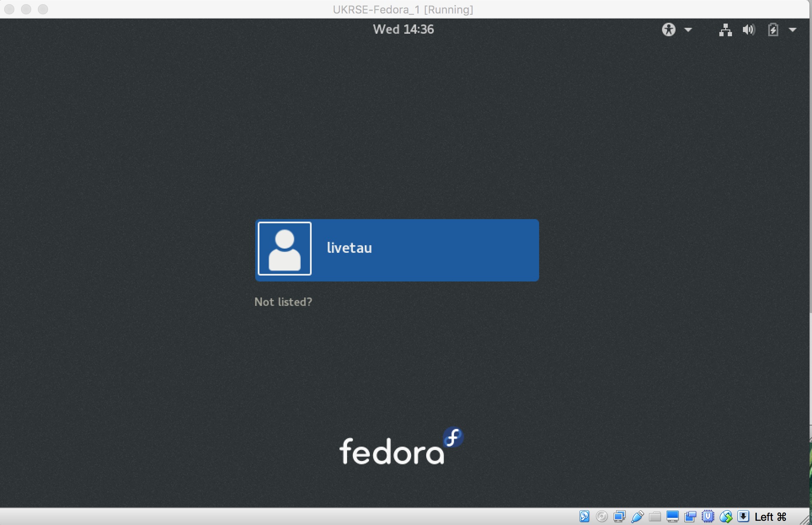Image resolution: width=812 pixels, height=525 pixels.
Task: Click VirtualBox CPU virtualization chip icon
Action: [x=708, y=516]
